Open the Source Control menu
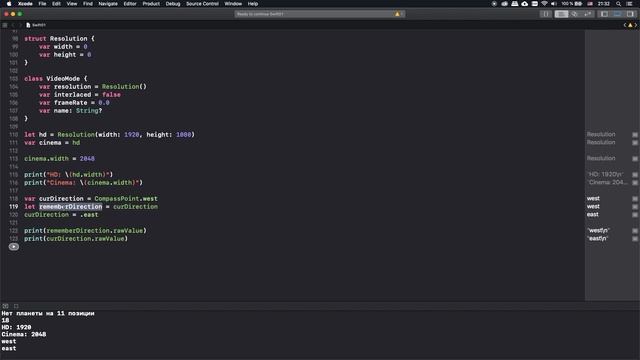 pos(202,4)
